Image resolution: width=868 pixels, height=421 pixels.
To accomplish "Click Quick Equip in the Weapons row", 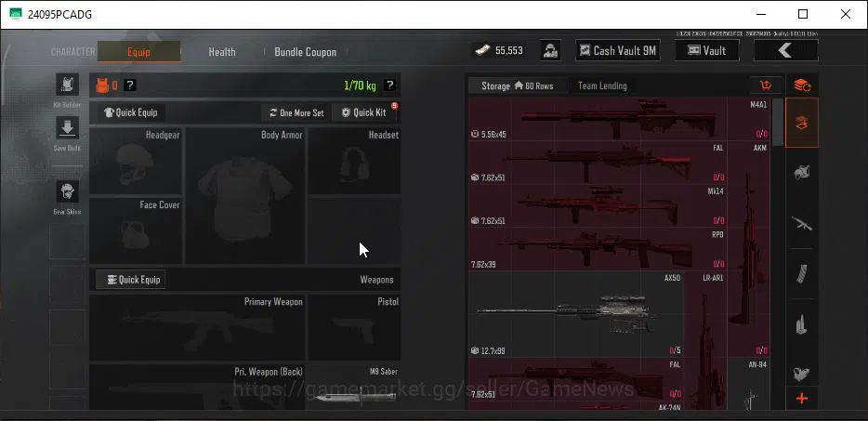I will click(132, 279).
